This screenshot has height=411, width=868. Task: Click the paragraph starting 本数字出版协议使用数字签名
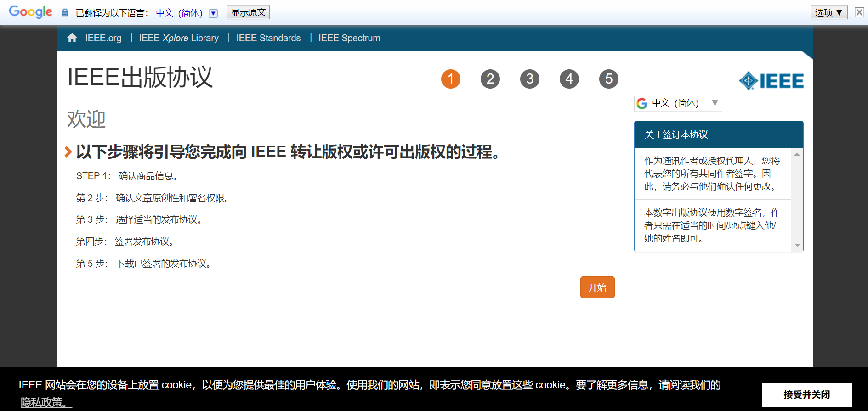click(712, 225)
